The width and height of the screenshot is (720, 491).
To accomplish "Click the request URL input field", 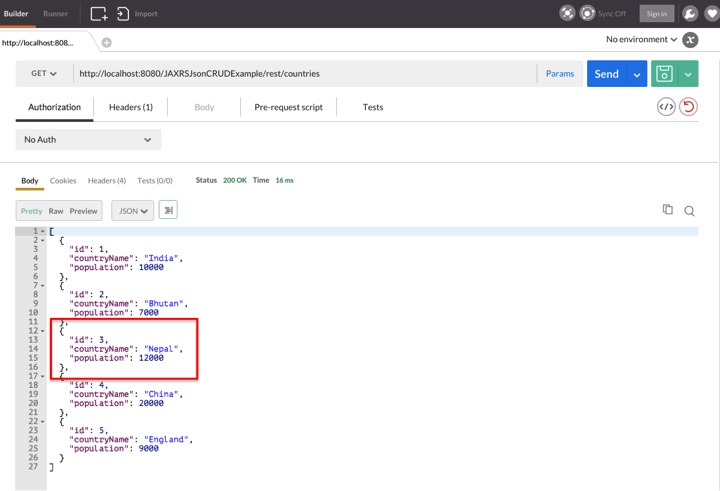I will (305, 73).
